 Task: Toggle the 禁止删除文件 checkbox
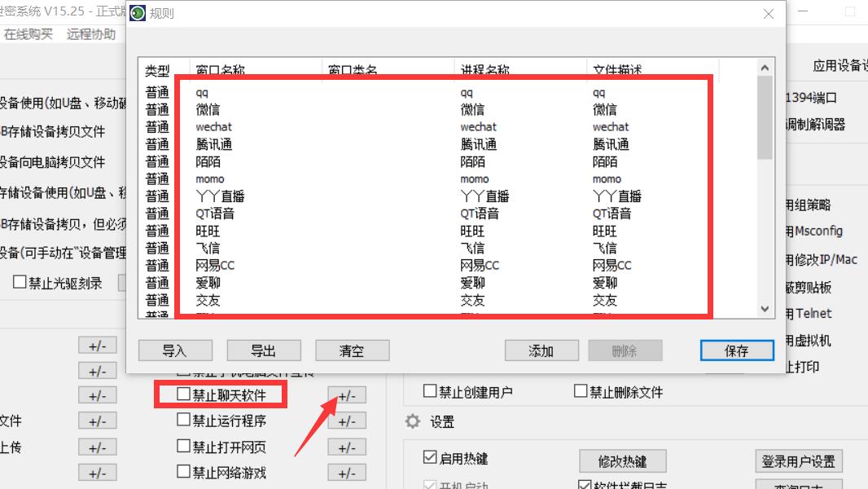coord(580,391)
